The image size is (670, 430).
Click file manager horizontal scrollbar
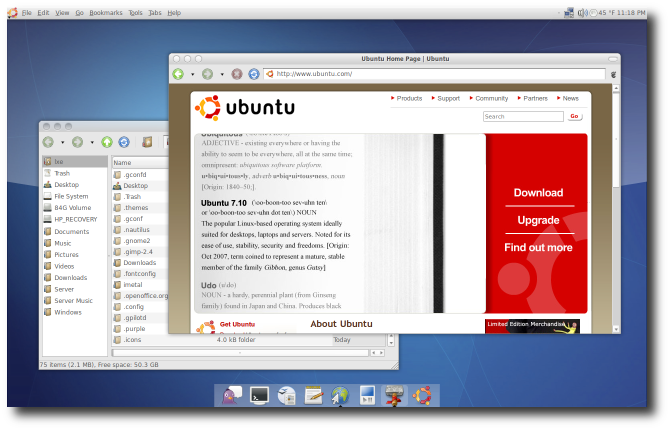240,353
